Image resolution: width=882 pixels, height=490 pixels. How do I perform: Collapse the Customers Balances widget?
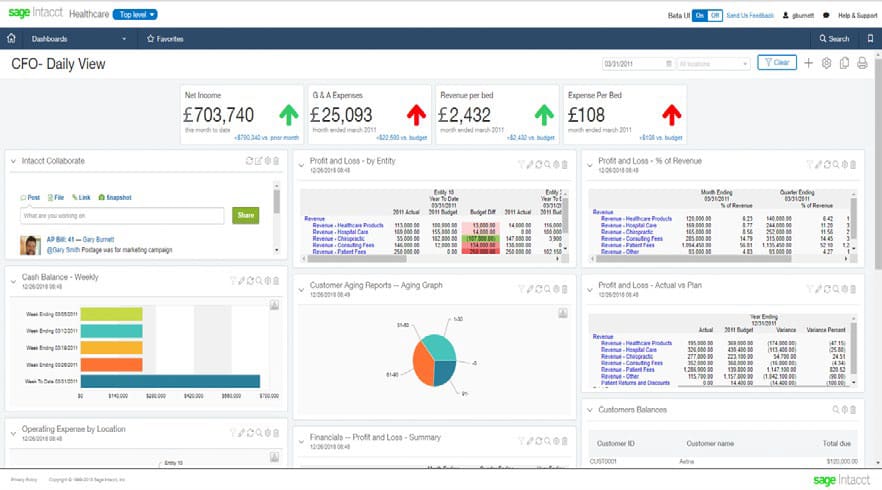pos(590,410)
